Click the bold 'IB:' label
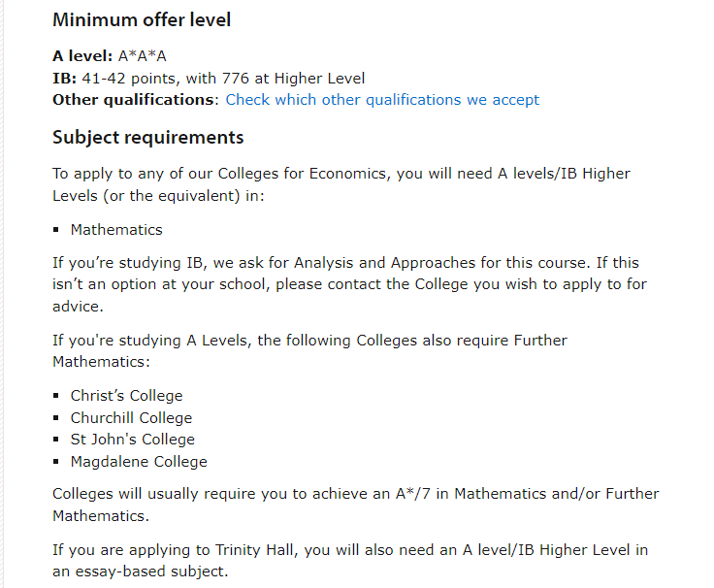714x588 pixels. (64, 79)
